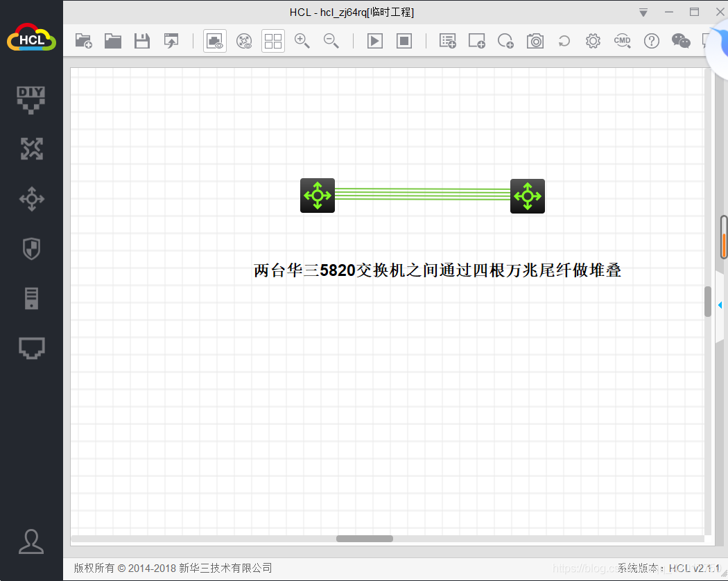
Task: Open the CMD command line tool
Action: (623, 41)
